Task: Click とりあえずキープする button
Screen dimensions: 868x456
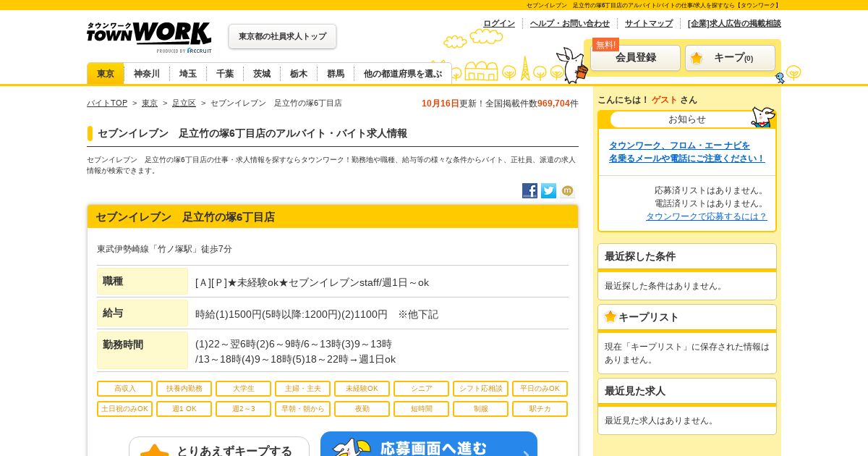Action: [219, 447]
